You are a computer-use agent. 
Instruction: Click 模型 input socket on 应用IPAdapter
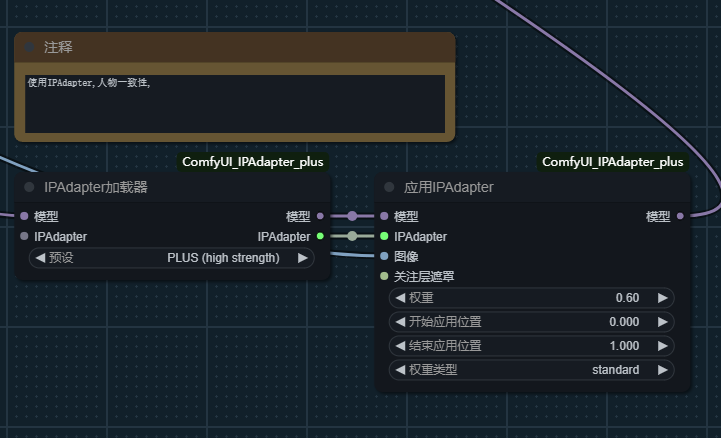(384, 216)
